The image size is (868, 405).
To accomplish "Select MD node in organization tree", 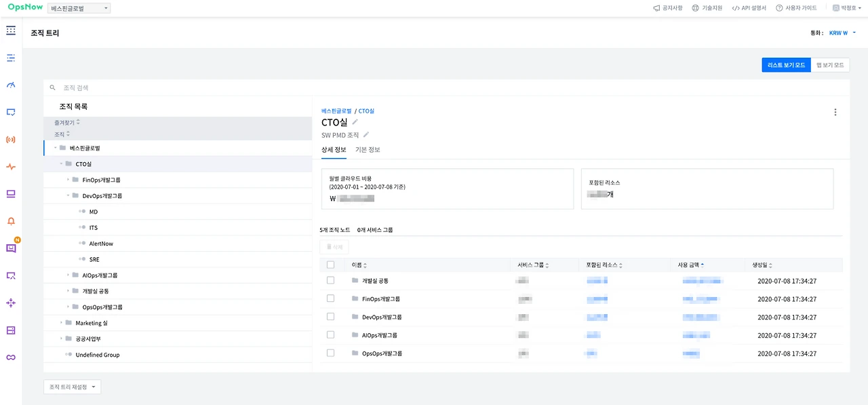I will (x=94, y=212).
